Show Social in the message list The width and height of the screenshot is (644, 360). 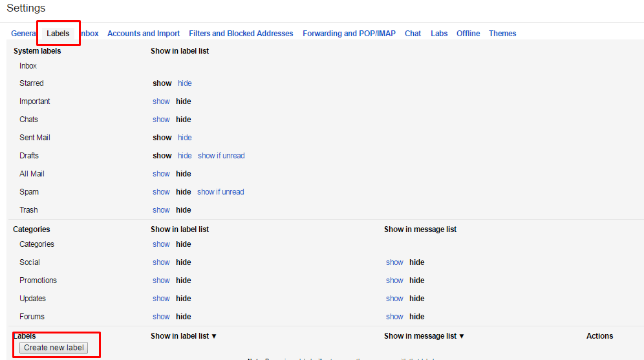pyautogui.click(x=394, y=262)
